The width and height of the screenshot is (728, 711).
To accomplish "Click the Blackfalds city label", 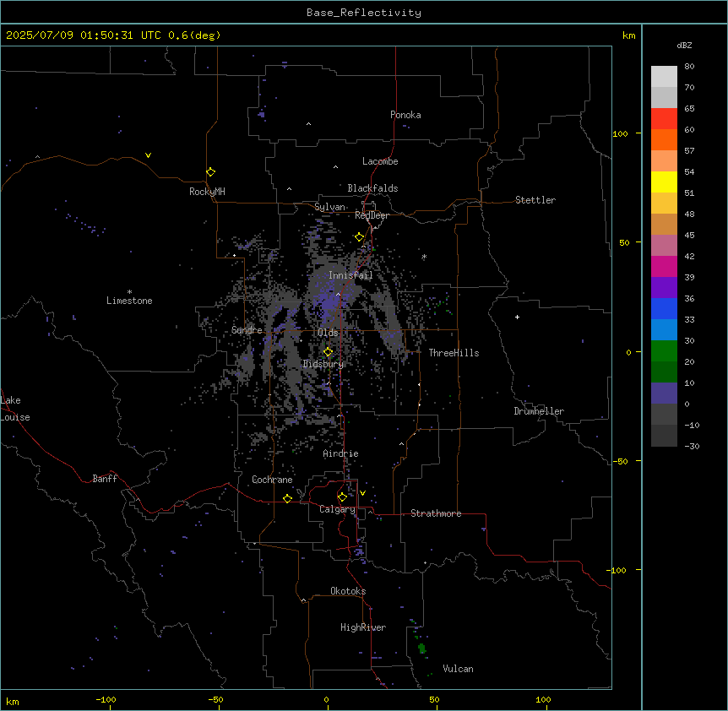I will click(x=372, y=188).
